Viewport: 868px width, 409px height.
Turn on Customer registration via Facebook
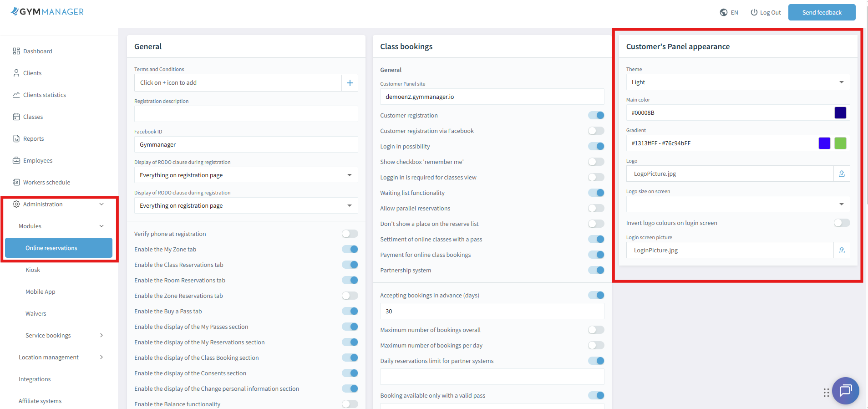[x=596, y=131]
